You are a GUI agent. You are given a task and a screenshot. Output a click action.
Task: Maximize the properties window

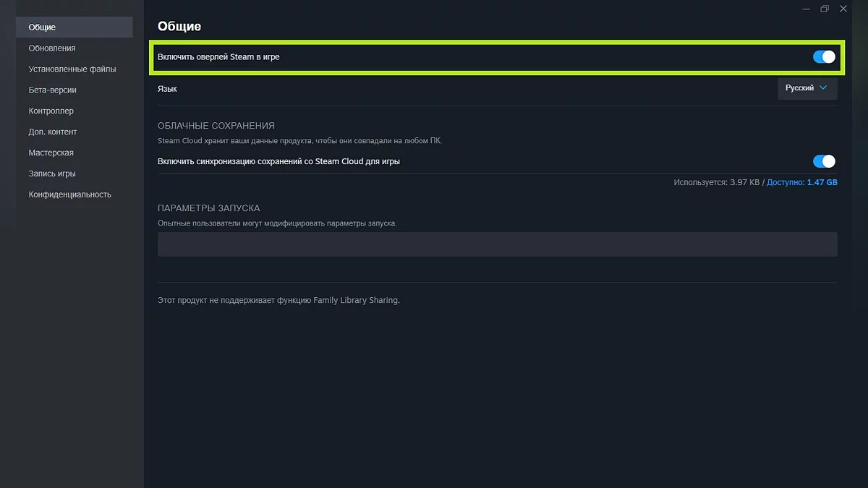point(825,9)
